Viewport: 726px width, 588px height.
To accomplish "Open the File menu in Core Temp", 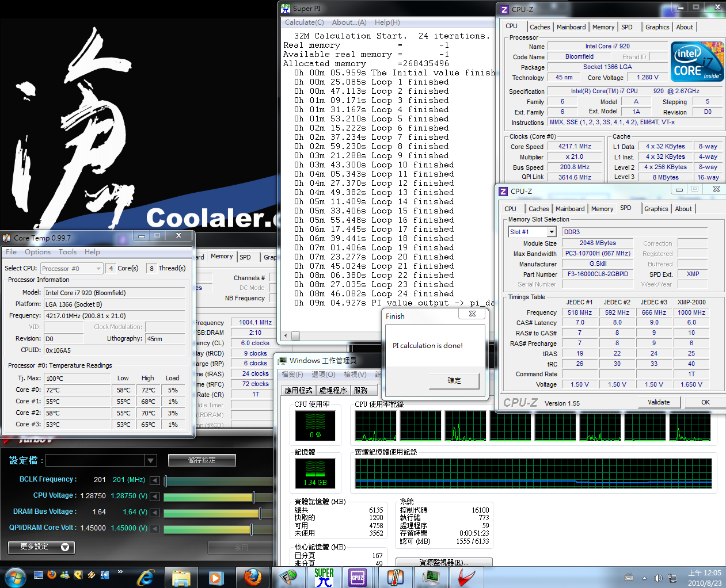I will 11,252.
